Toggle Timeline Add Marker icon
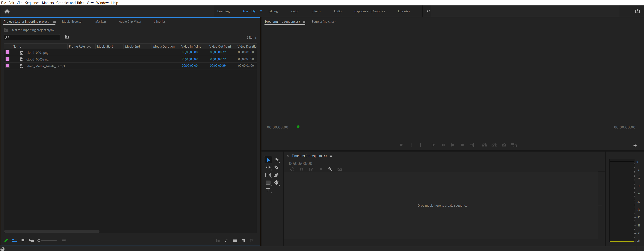This screenshot has width=644, height=251. 321,169
